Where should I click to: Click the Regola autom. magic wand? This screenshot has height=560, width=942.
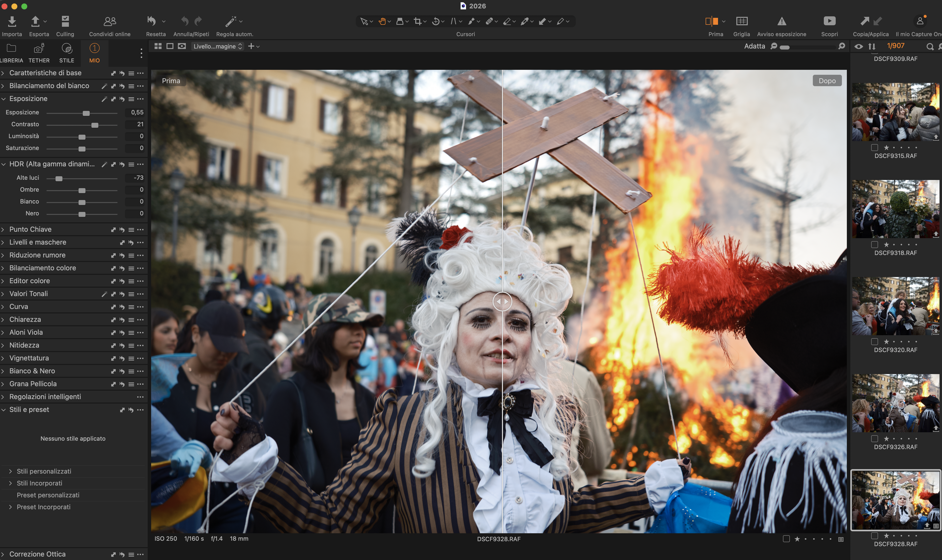pyautogui.click(x=231, y=22)
